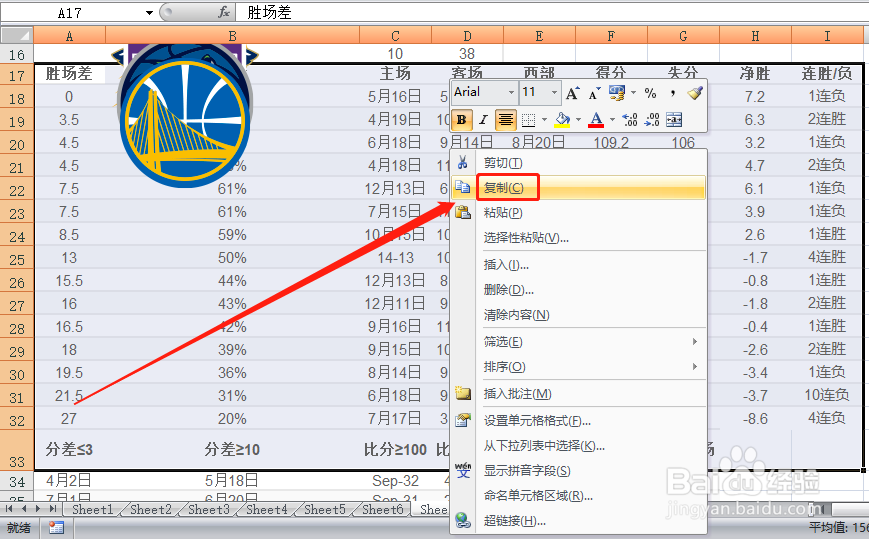869x539 pixels.
Task: Switch to Sheet1 tab
Action: 92,509
